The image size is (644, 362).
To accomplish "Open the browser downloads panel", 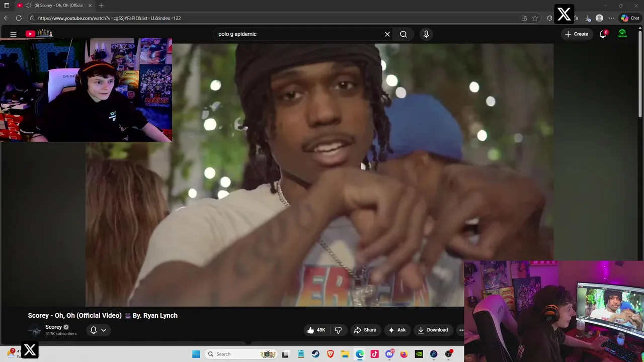I will point(588,18).
